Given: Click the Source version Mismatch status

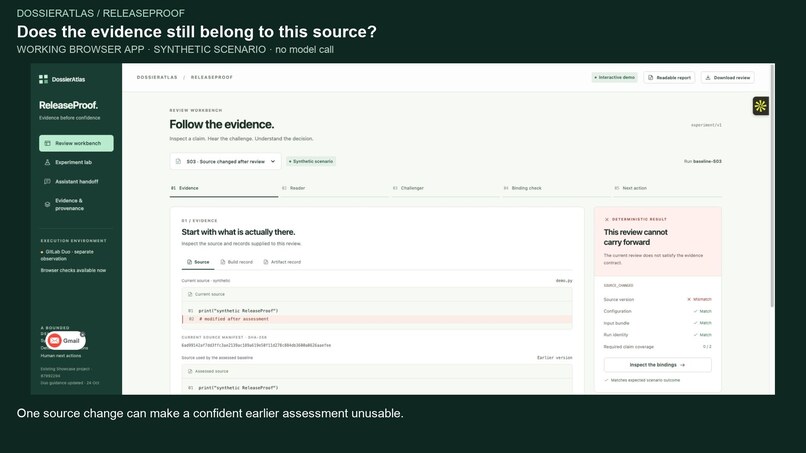Looking at the screenshot, I should (699, 299).
